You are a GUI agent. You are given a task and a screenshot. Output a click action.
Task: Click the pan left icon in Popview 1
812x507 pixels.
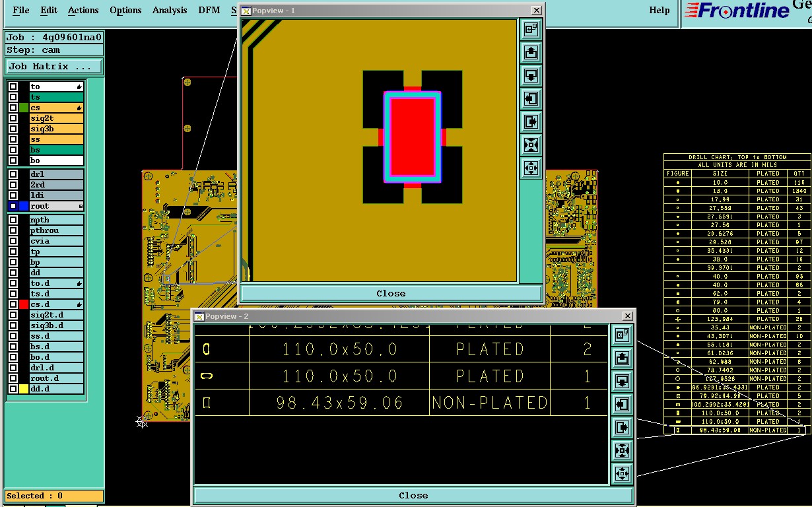[531, 99]
